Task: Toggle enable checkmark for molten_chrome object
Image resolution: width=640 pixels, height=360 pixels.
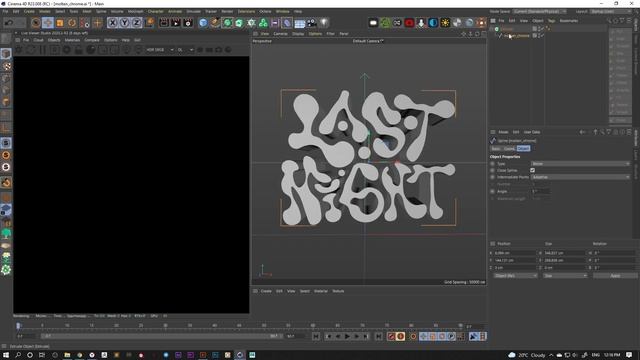Action: click(542, 36)
